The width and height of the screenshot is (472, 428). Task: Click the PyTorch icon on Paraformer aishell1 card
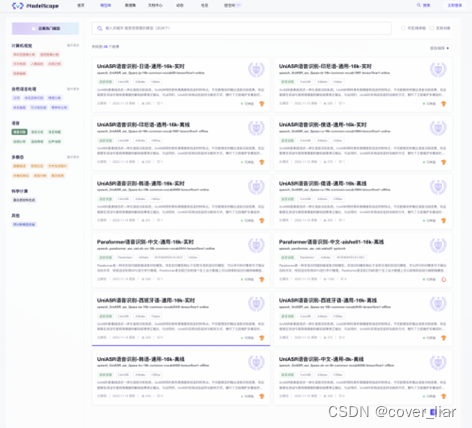click(444, 279)
